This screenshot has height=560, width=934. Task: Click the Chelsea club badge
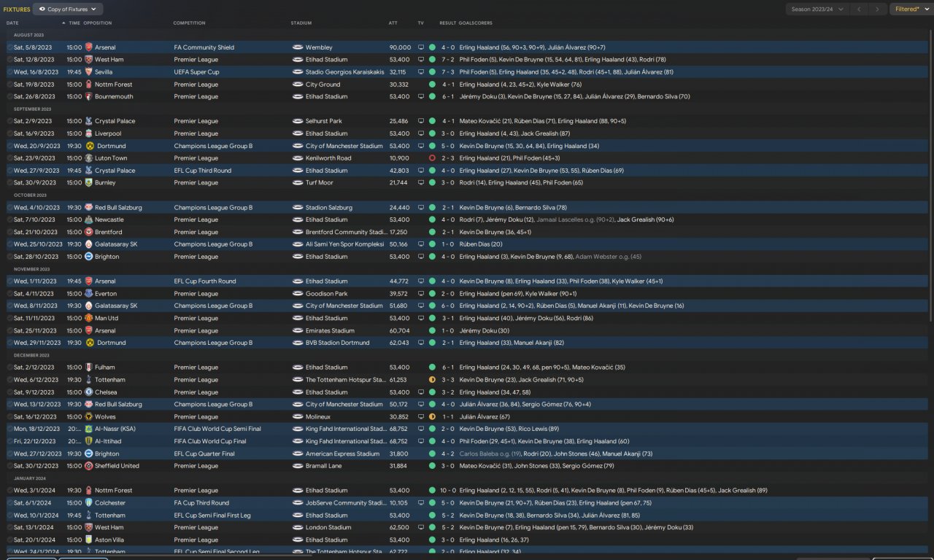pos(88,392)
